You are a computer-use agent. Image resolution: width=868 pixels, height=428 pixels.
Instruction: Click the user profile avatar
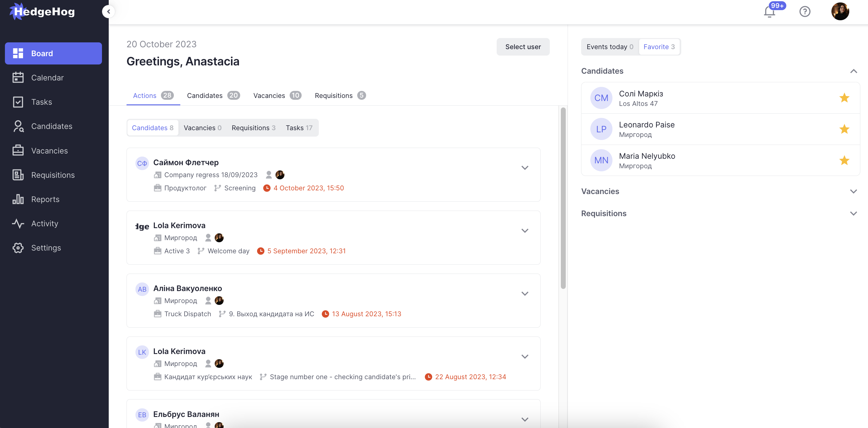840,12
